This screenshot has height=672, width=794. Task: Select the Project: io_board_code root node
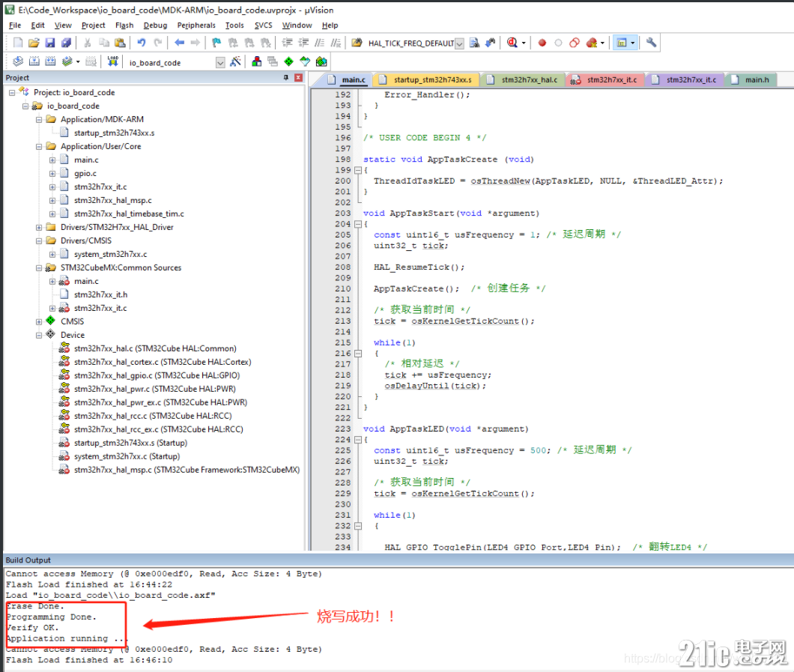click(x=74, y=93)
